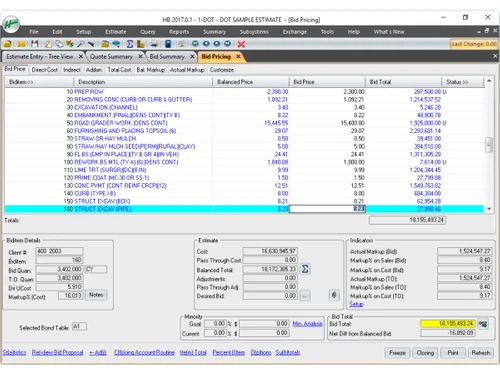Click the first record navigation icon
Viewport: 500px width, 375px height.
coord(195,44)
